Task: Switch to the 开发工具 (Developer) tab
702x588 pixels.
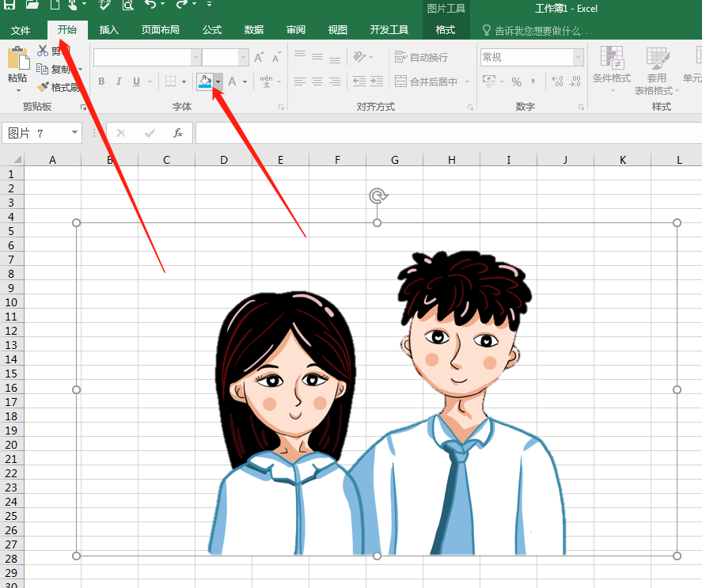Action: [389, 30]
